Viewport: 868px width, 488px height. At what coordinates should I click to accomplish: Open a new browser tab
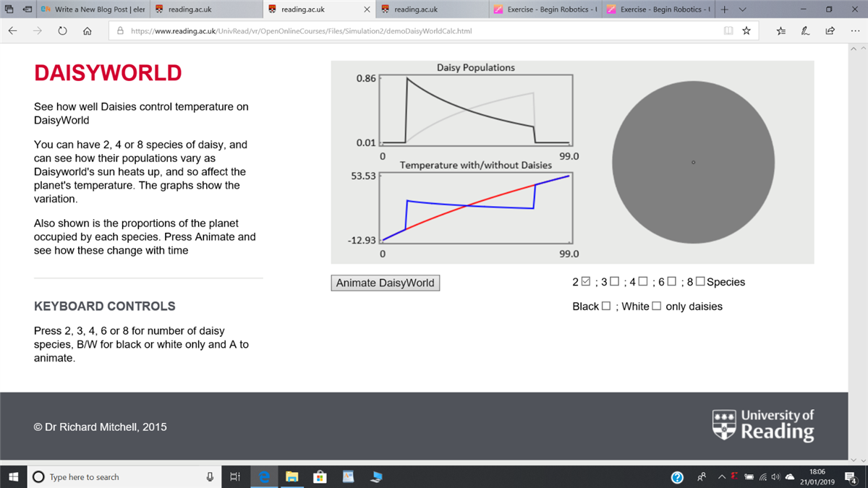tap(724, 9)
